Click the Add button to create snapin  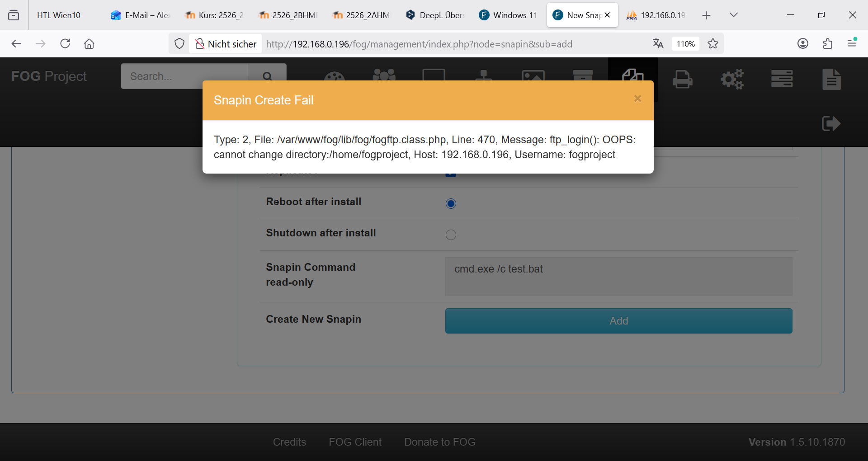click(618, 321)
